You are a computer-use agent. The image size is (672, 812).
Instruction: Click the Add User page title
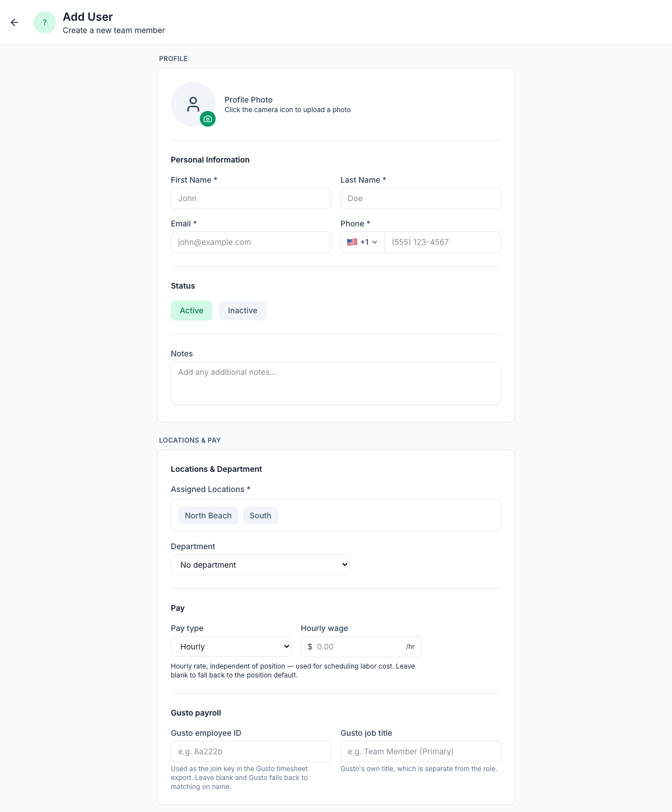point(88,17)
